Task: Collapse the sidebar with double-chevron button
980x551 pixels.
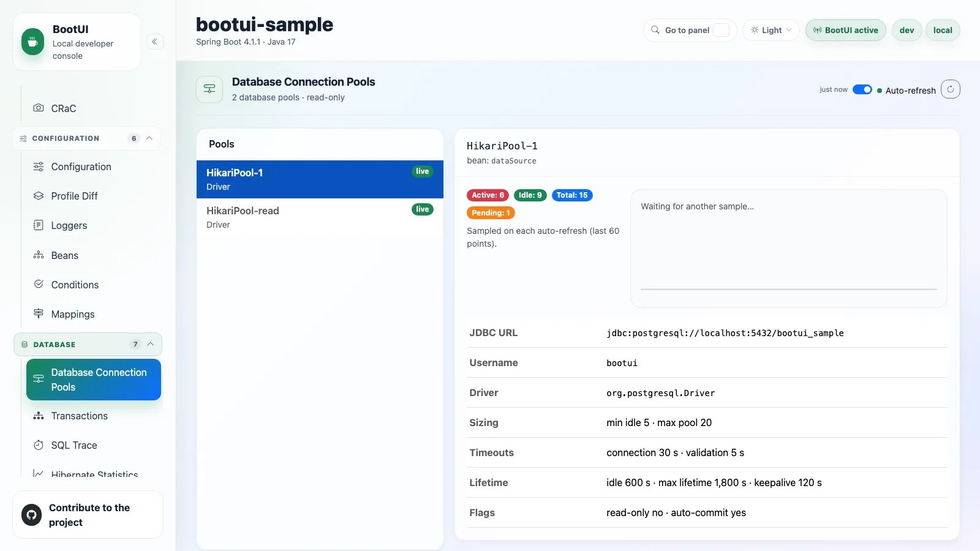Action: (x=154, y=42)
